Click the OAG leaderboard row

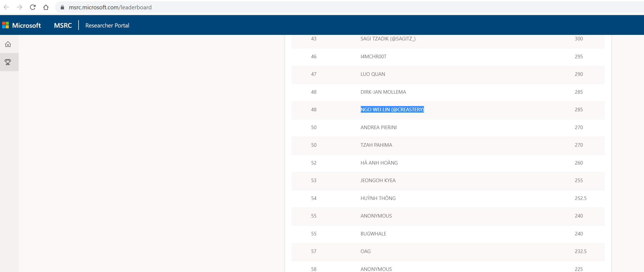point(365,251)
